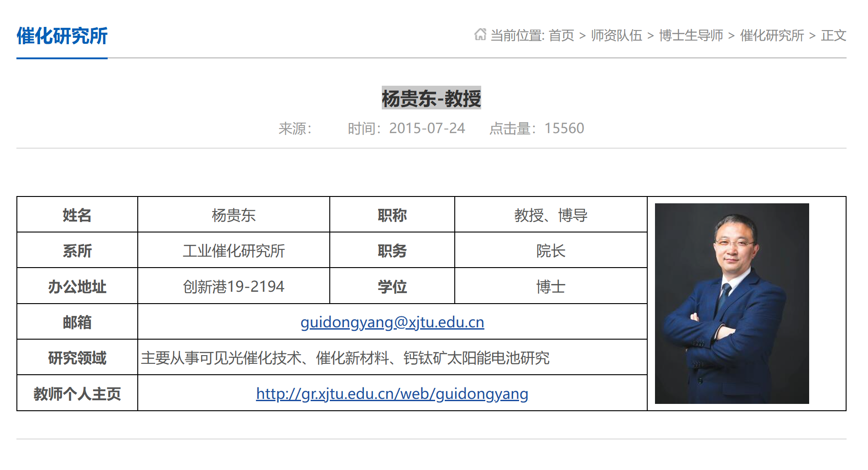Click the 邮箱 header cell
The image size is (868, 470).
coord(77,322)
